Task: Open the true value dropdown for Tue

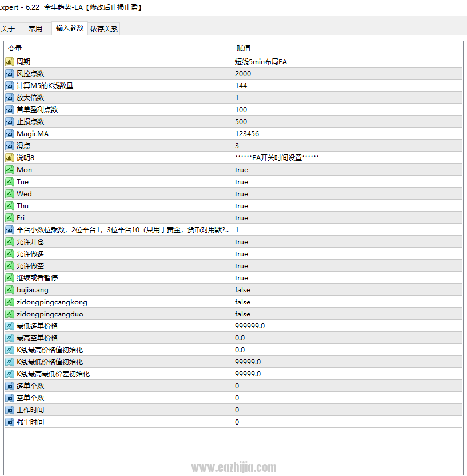Action: point(348,182)
